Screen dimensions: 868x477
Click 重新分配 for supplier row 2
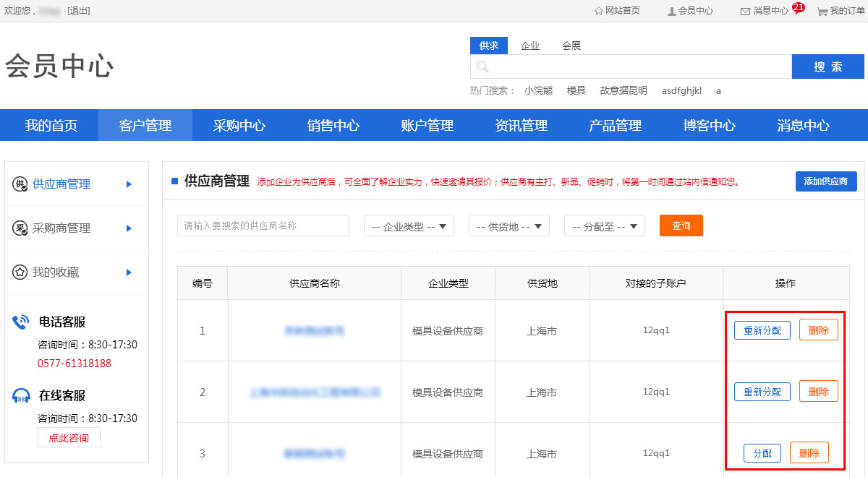tap(762, 392)
